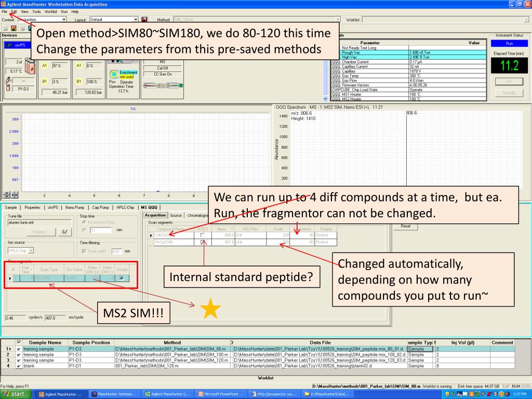Click the save layout icon beside Layout dropdown

(144, 19)
